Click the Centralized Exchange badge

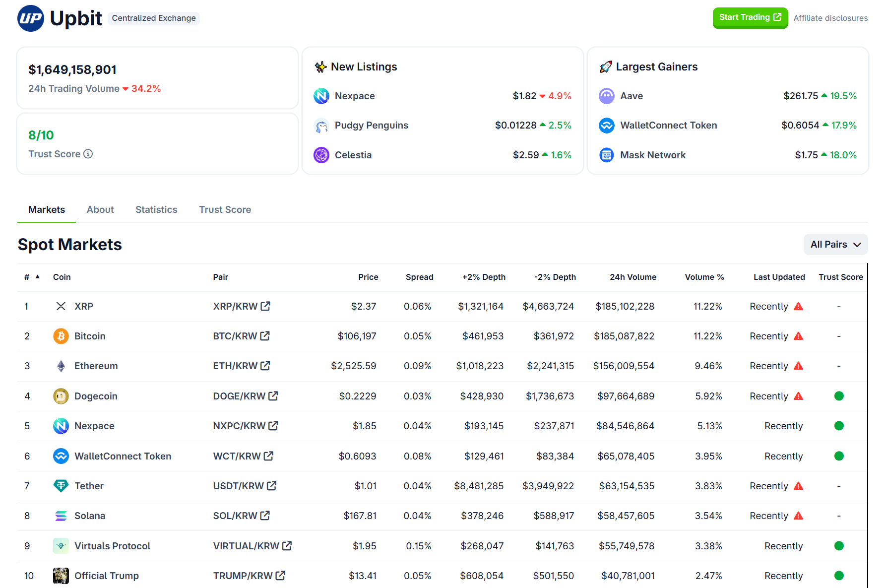pyautogui.click(x=154, y=18)
